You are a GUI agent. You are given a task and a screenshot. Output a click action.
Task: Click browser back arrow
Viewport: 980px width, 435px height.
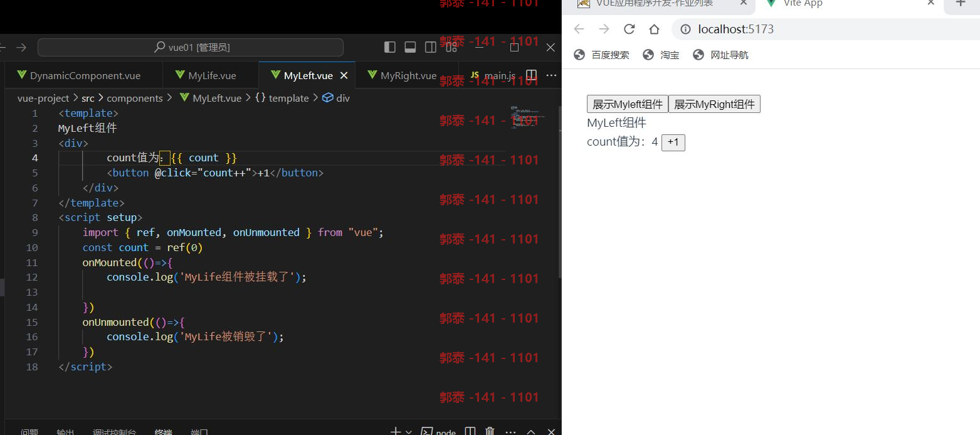579,29
